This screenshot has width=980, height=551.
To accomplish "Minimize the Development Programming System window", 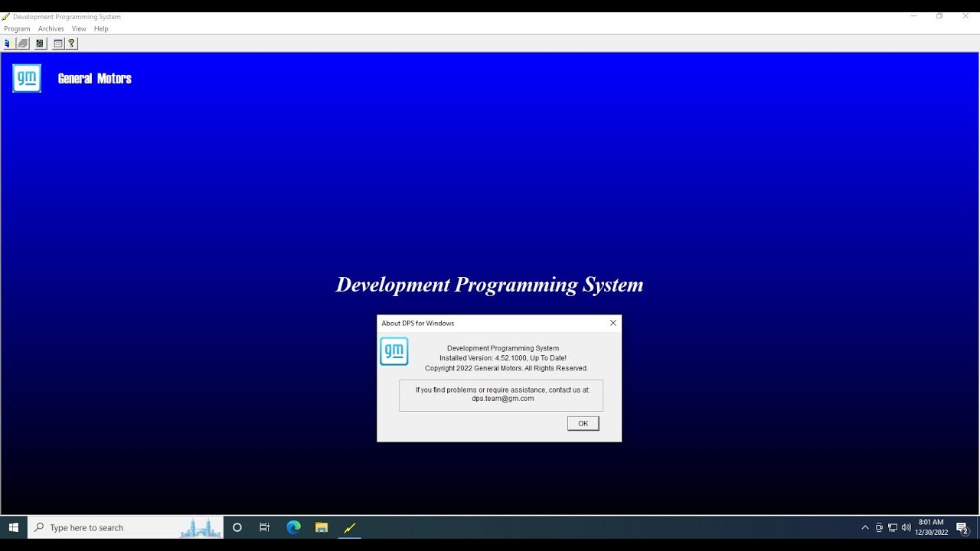I will (914, 16).
